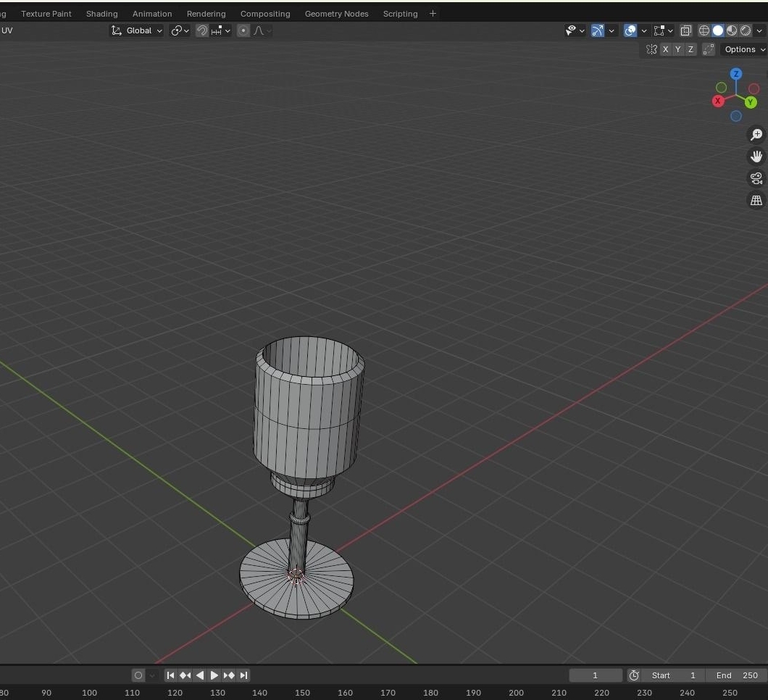The width and height of the screenshot is (768, 700).
Task: Open the gizmo options dropdown arrow
Action: (612, 30)
